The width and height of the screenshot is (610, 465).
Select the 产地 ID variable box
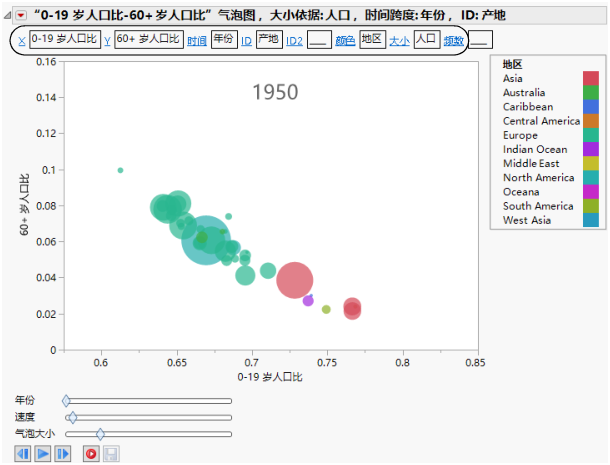269,39
